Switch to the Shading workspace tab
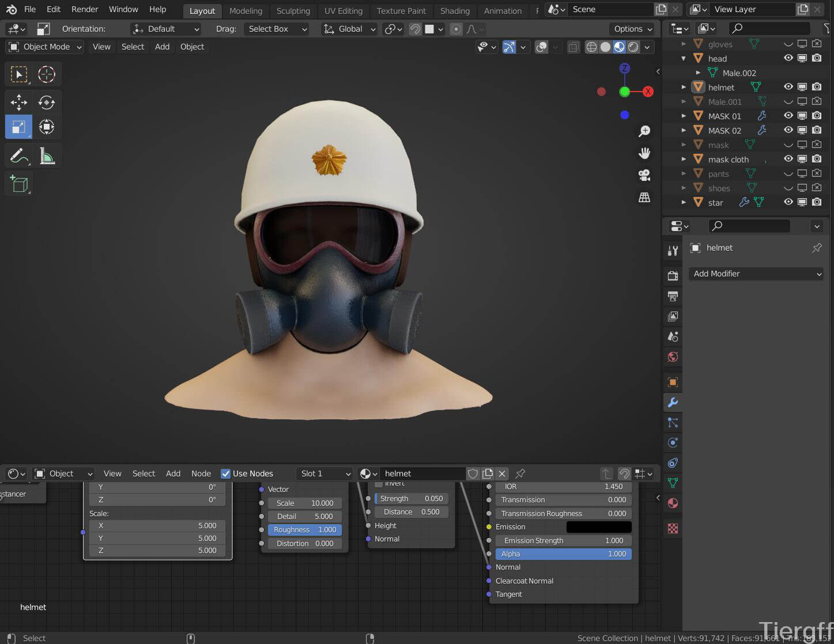Viewport: 834px width, 644px height. click(454, 10)
